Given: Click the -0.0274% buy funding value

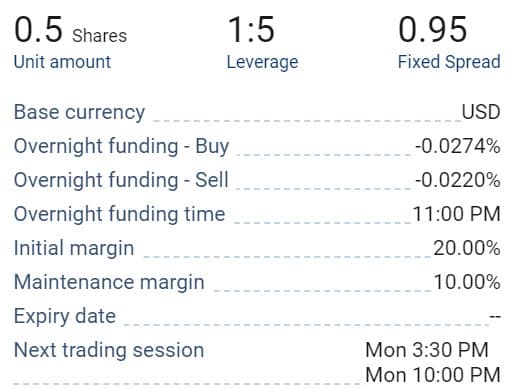Looking at the screenshot, I should pyautogui.click(x=457, y=146).
